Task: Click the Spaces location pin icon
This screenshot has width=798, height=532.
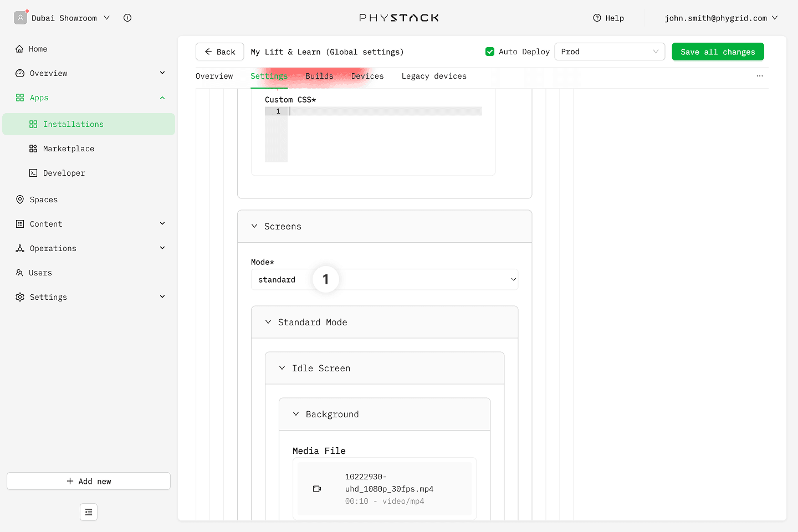Action: coord(20,199)
